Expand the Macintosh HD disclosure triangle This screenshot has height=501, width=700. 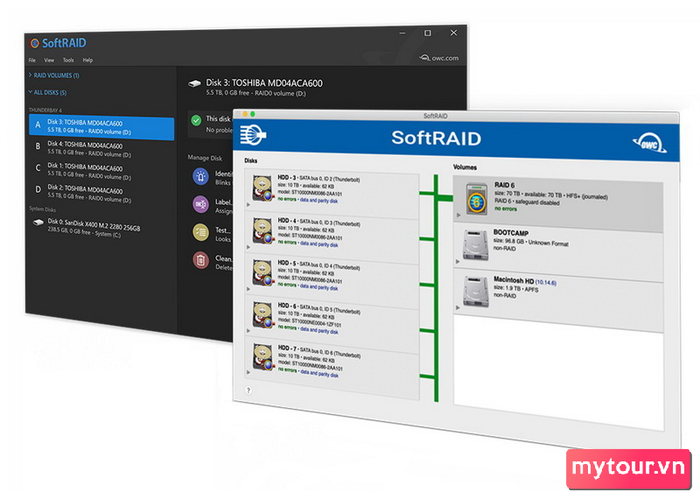[458, 308]
